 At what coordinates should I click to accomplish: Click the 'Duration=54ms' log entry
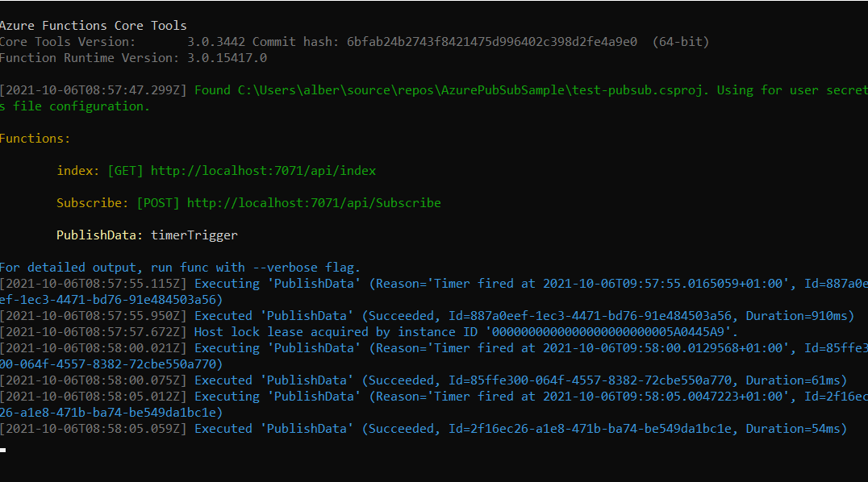[793, 429]
